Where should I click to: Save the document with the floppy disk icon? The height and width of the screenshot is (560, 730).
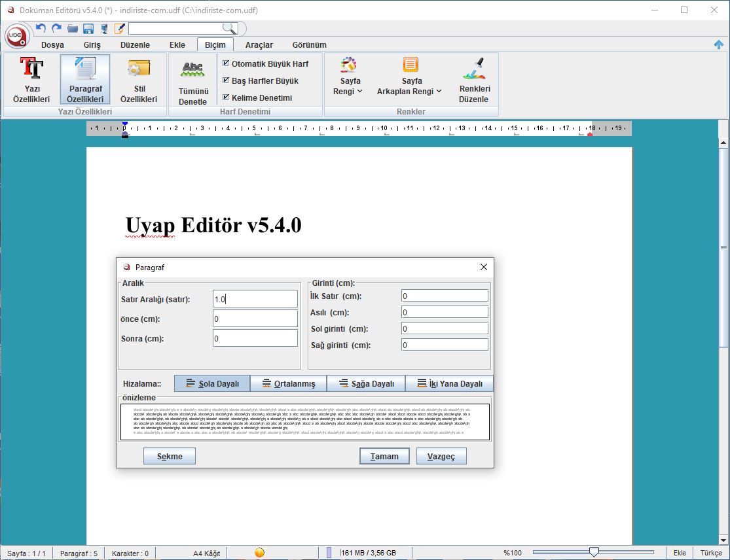point(88,29)
